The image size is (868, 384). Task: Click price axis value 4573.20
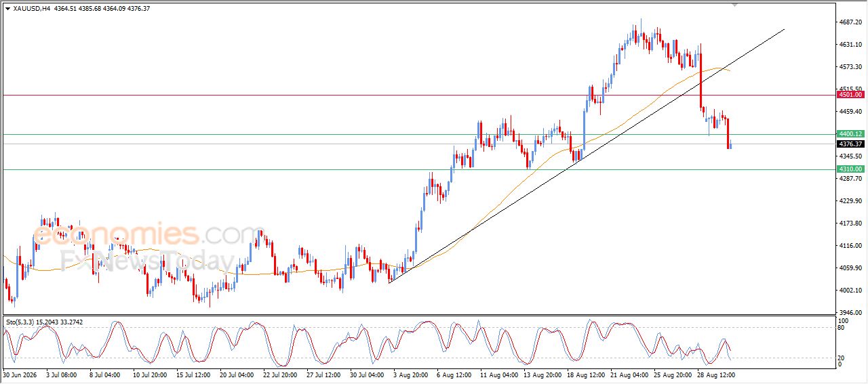coord(850,67)
